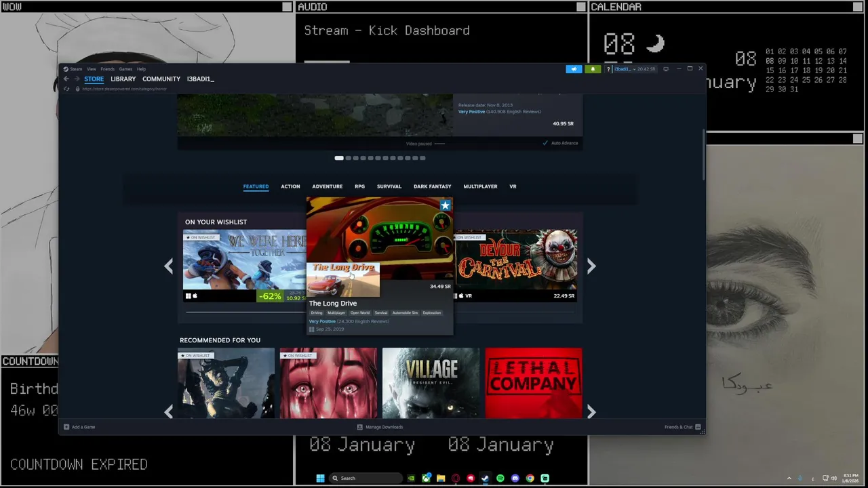Open File Explorer from the taskbar
The height and width of the screenshot is (488, 868).
pyautogui.click(x=441, y=478)
